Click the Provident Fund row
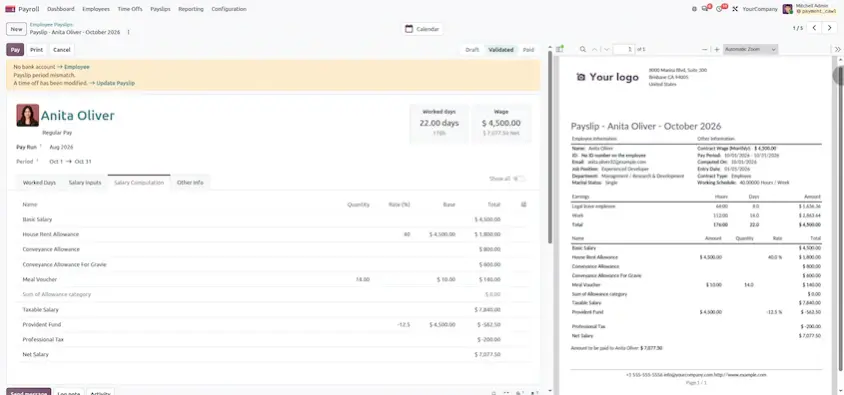Viewport: 844px width, 395px height. click(275, 325)
